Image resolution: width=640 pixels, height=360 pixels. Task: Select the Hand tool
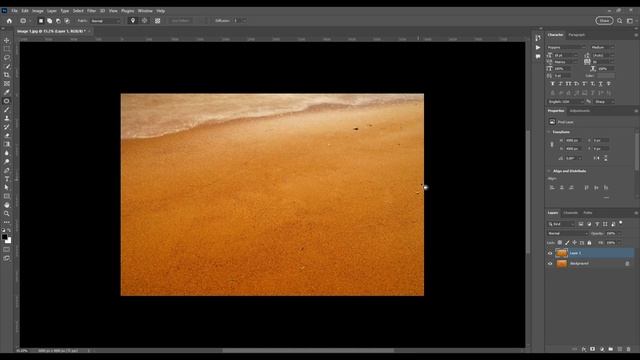7,205
